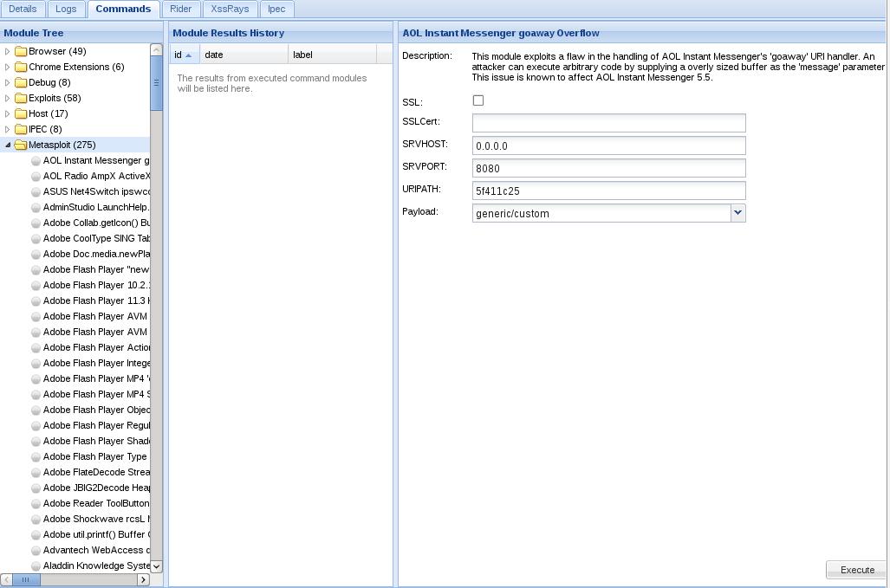Expand the Host (17) folder
This screenshot has width=890, height=588.
[x=8, y=114]
